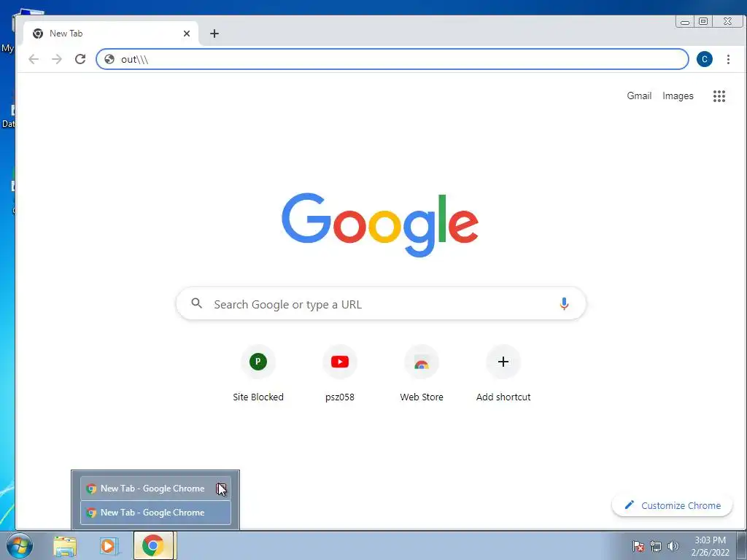Screen dimensions: 747x560
Task: Open the profile avatar labeled C
Action: [704, 59]
